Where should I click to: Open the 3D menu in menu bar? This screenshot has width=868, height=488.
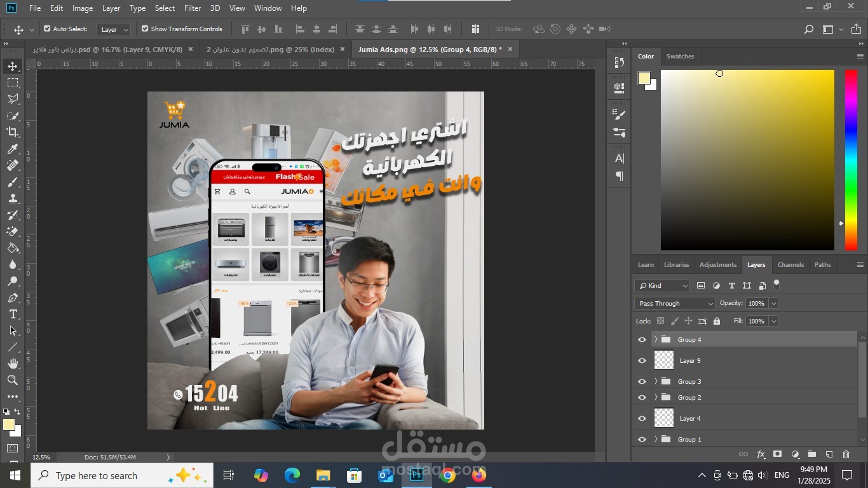pos(215,8)
